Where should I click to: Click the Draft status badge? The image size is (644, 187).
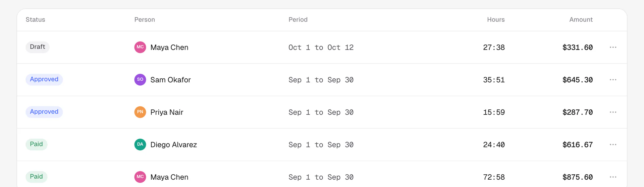pos(38,47)
